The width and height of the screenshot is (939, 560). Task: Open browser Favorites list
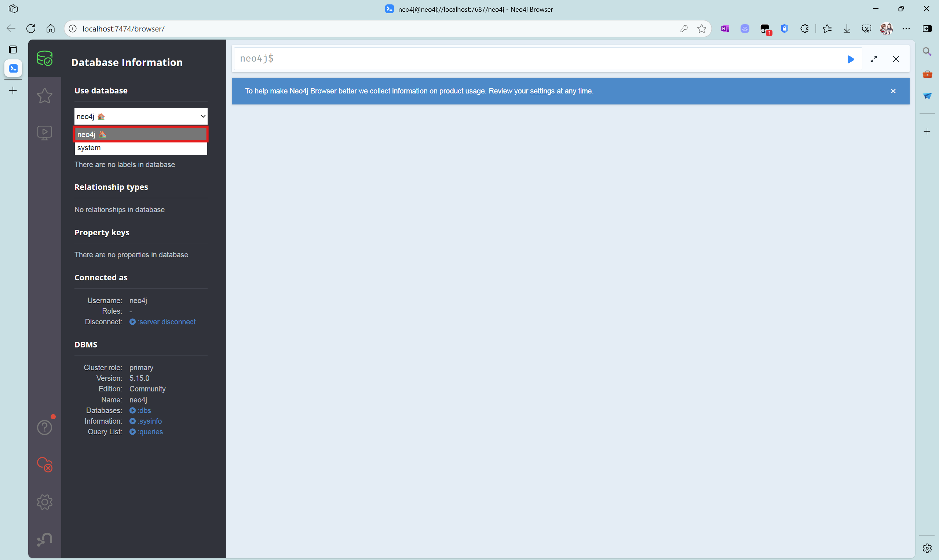coord(827,29)
